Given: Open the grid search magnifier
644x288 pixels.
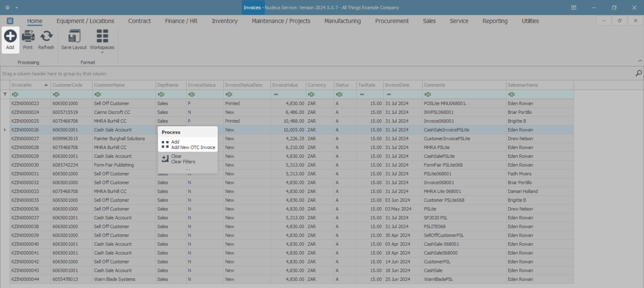Looking at the screenshot, I should 638,73.
